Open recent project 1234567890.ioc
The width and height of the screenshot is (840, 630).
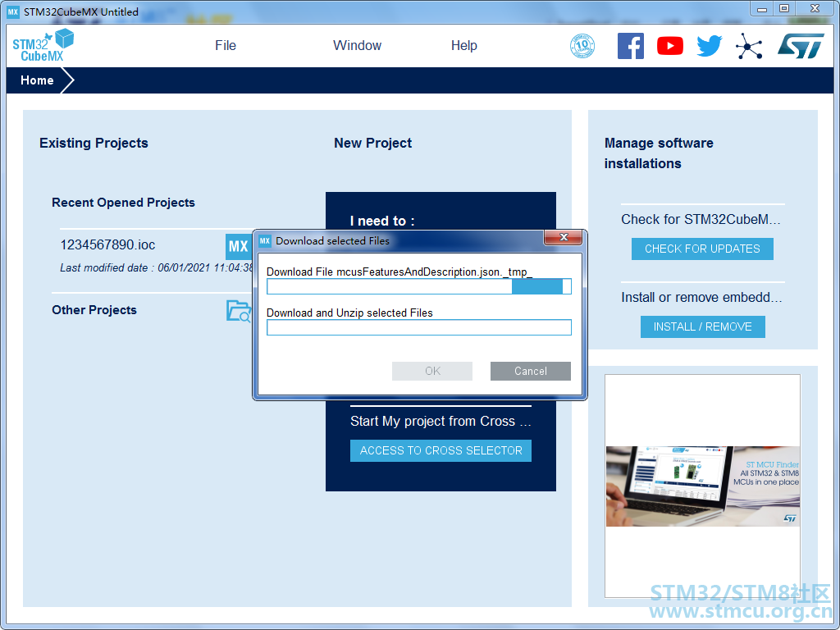107,244
